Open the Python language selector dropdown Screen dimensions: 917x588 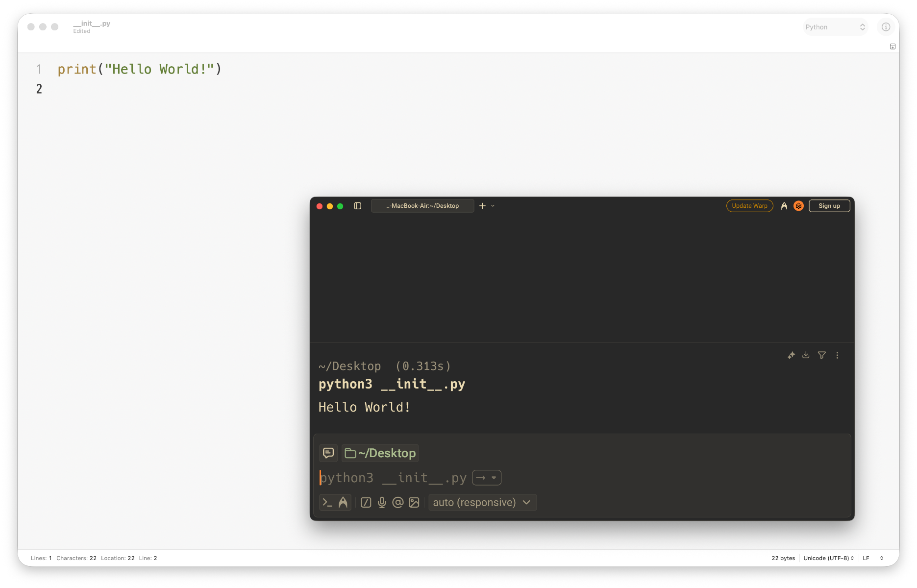click(835, 27)
